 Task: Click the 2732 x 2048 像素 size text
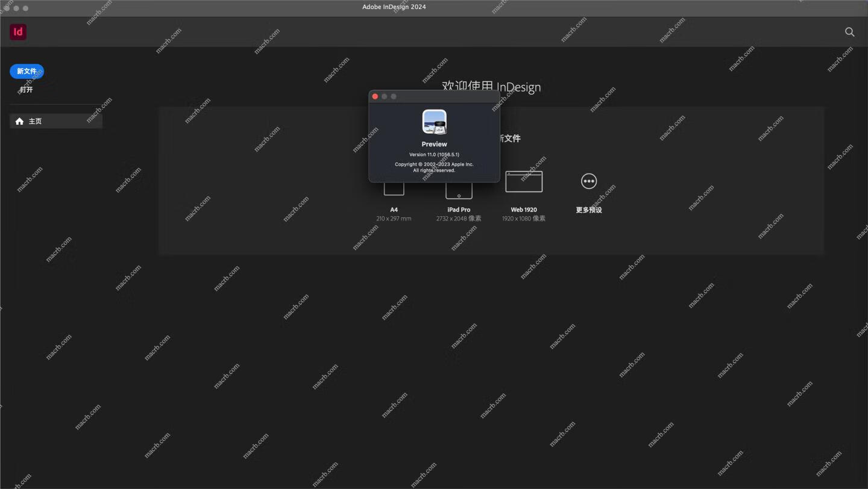459,219
